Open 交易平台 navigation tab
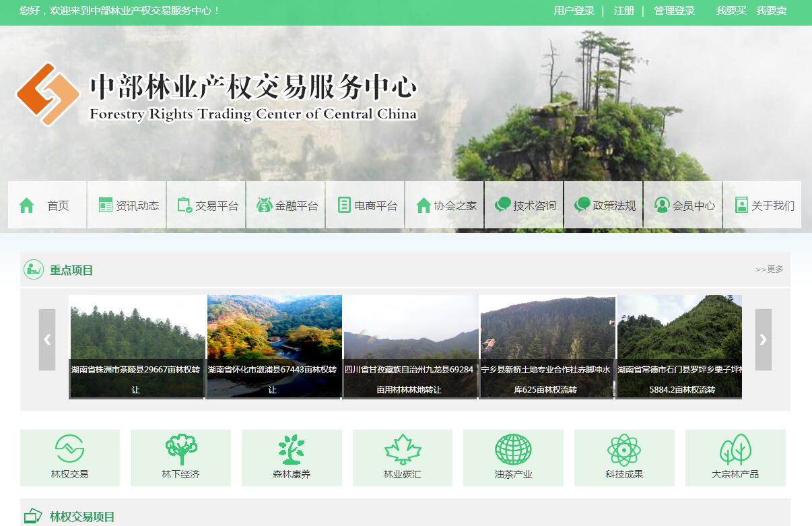Screen dimensions: 812x526 207,205
